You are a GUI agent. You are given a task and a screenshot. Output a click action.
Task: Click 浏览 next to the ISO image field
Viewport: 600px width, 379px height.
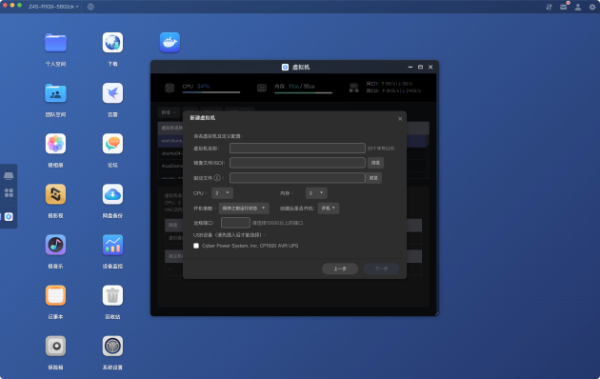point(375,163)
